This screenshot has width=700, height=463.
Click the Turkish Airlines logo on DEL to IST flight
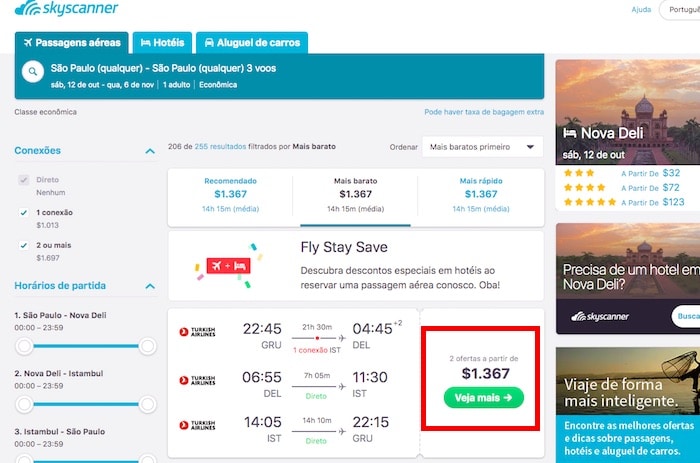[x=197, y=380]
